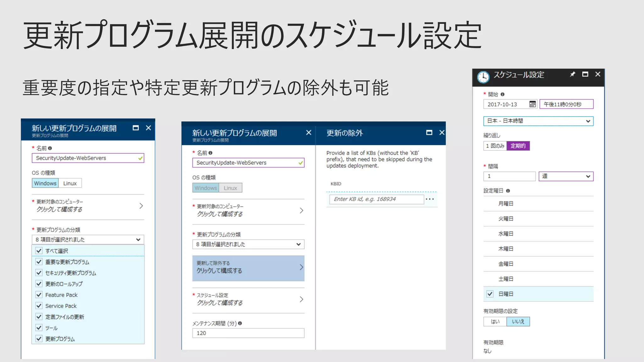644x362 pixels.
Task: Click info icon next to メンテナンス期間
Action: (240, 323)
